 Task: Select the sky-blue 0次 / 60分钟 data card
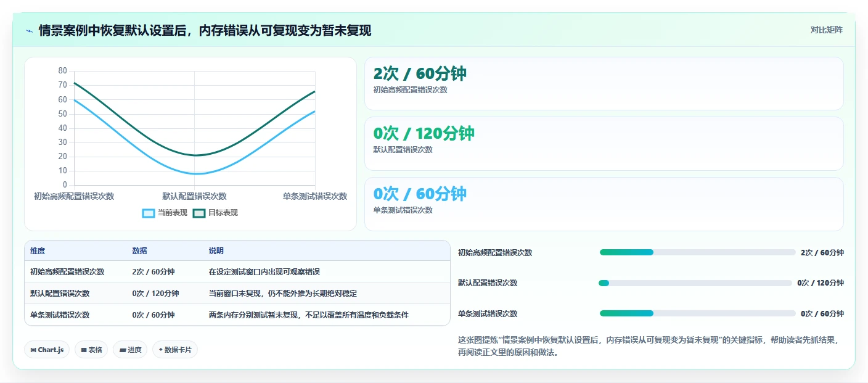[604, 204]
